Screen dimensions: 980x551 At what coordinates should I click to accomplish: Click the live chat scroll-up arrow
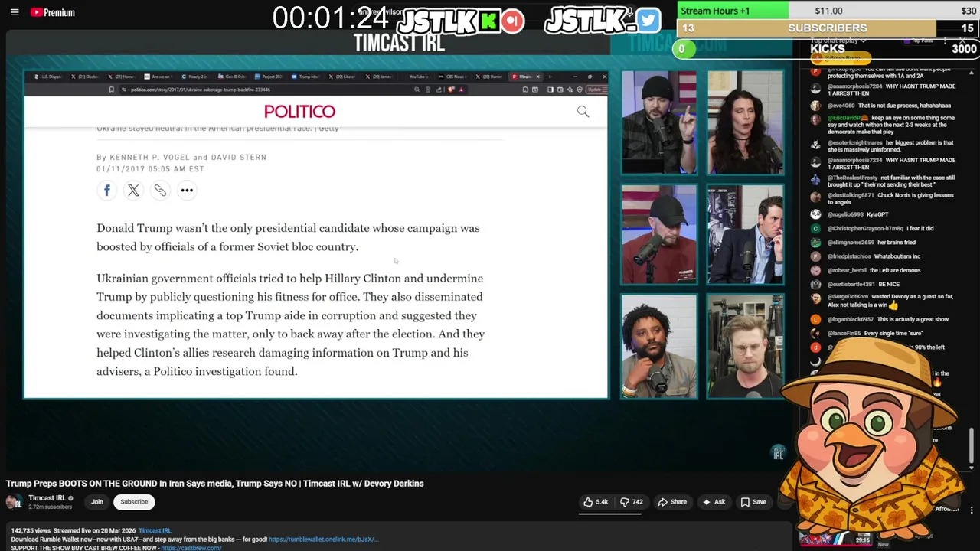972,73
